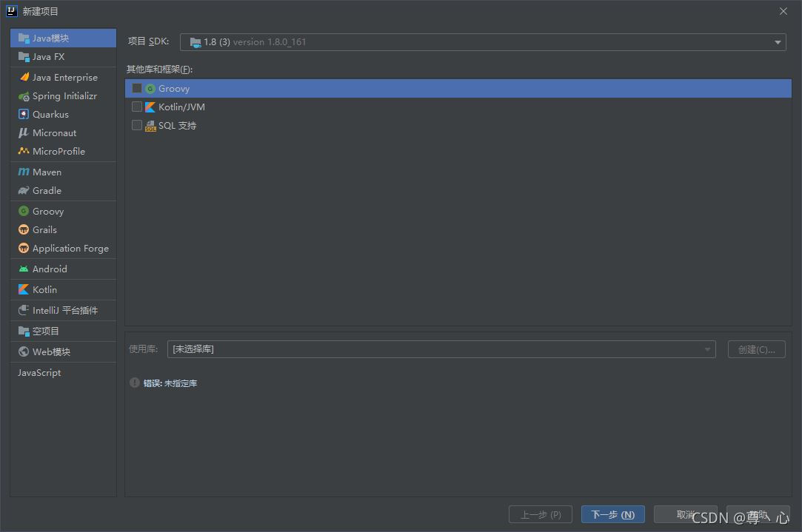802x532 pixels.
Task: Click the 空项目 folder icon
Action: (24, 331)
